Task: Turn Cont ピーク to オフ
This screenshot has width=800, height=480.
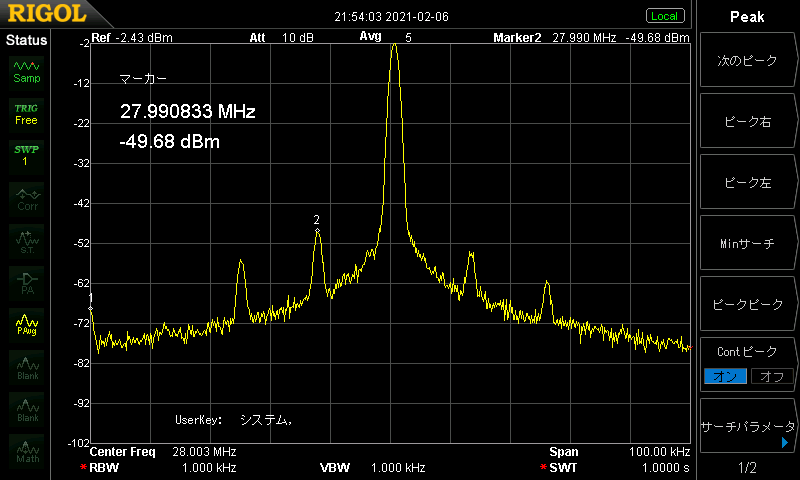Action: tap(772, 376)
